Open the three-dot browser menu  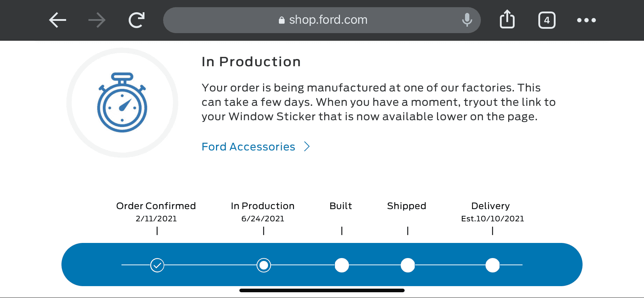click(586, 20)
